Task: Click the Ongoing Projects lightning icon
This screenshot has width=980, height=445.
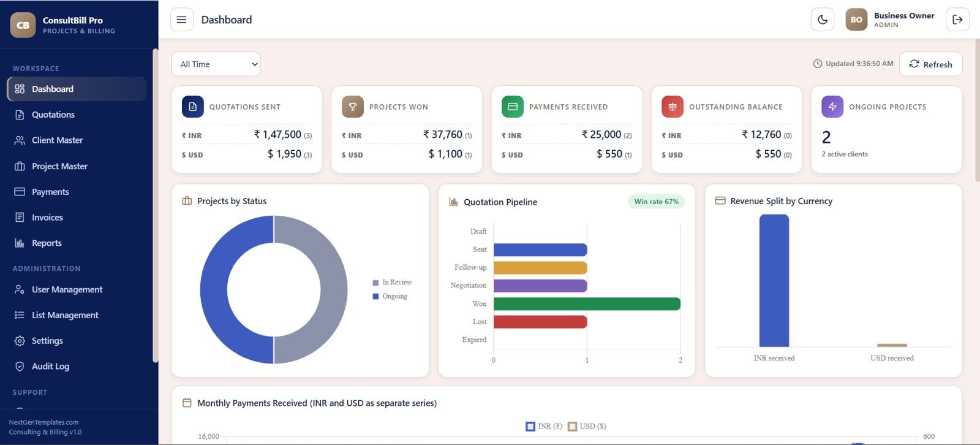Action: [x=832, y=107]
